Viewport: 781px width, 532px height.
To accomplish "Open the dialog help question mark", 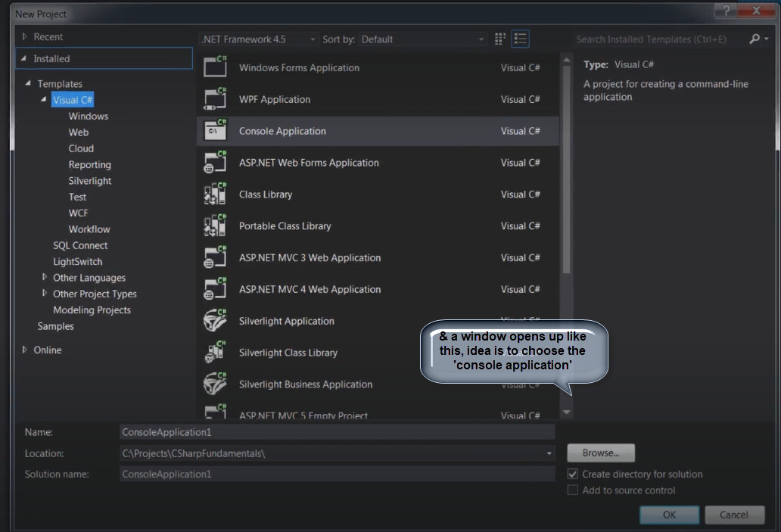I will (x=727, y=11).
